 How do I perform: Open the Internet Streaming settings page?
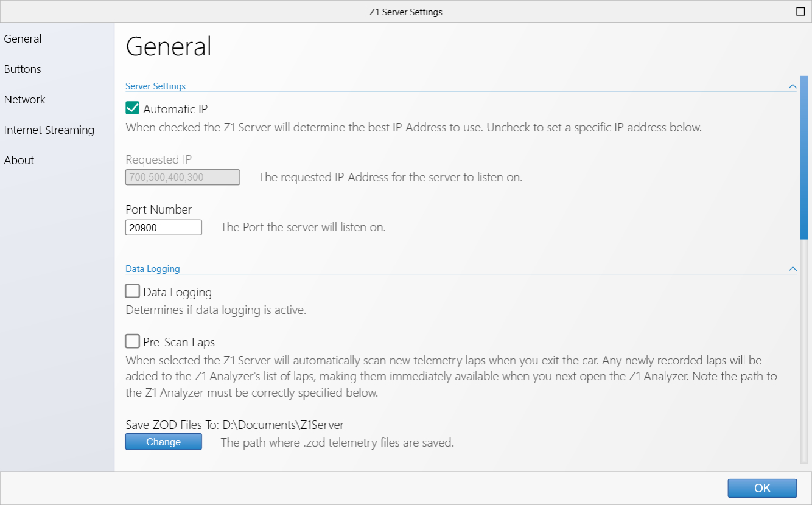point(49,130)
